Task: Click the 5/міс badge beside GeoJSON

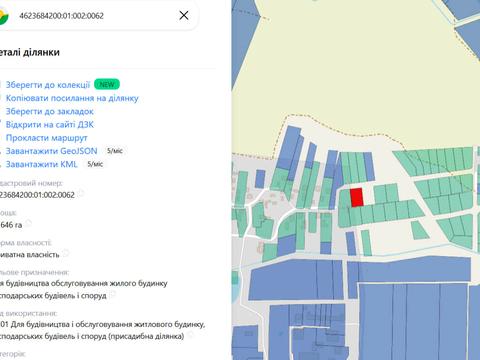Action: point(115,151)
